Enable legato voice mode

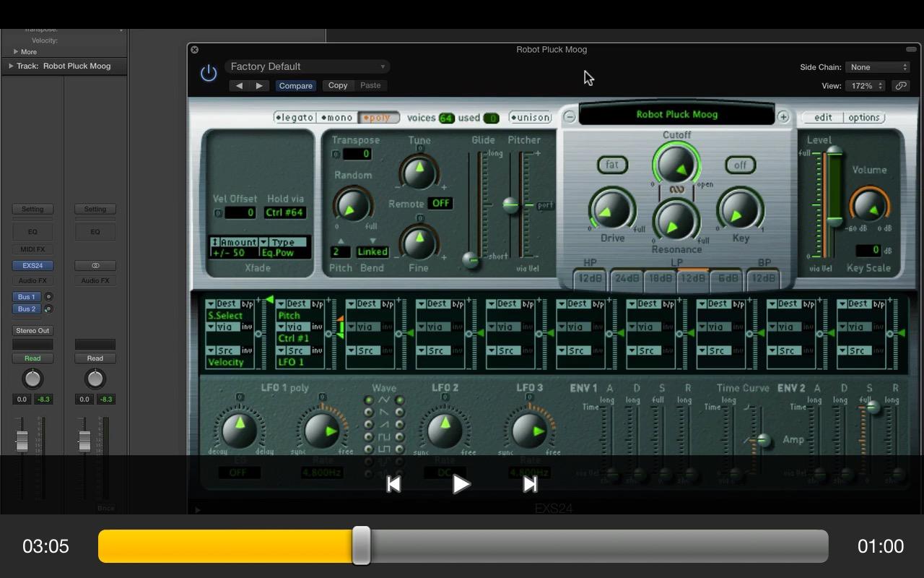[x=295, y=118]
